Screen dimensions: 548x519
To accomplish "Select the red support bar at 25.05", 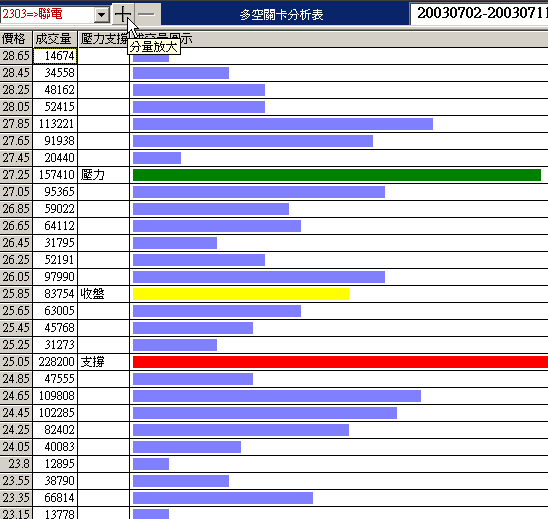I will tap(340, 362).
